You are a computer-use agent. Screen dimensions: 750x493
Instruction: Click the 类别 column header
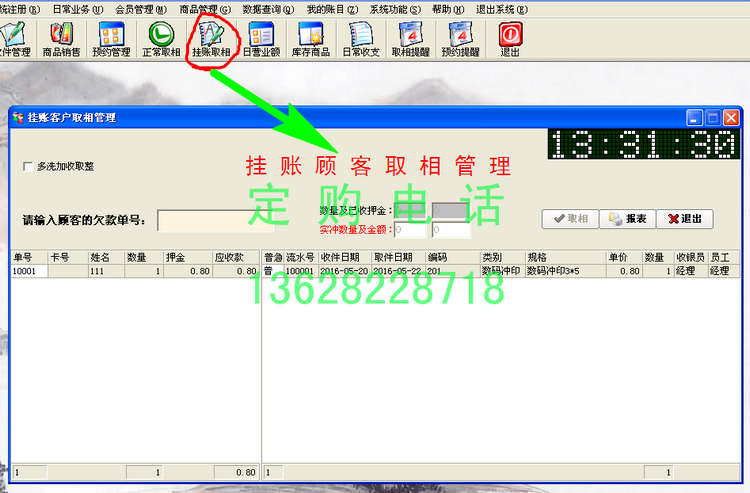502,257
